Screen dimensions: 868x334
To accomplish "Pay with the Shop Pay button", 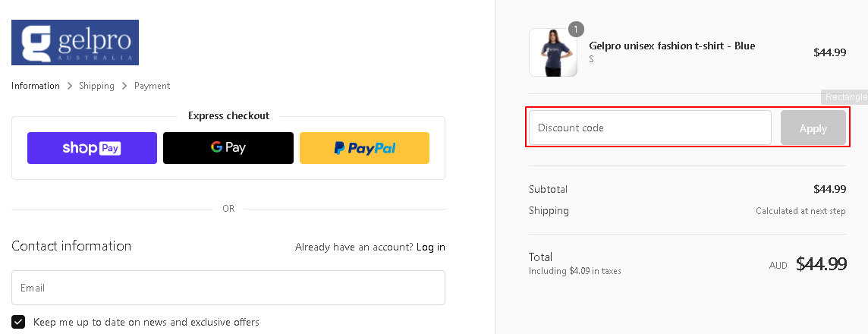I will point(92,148).
